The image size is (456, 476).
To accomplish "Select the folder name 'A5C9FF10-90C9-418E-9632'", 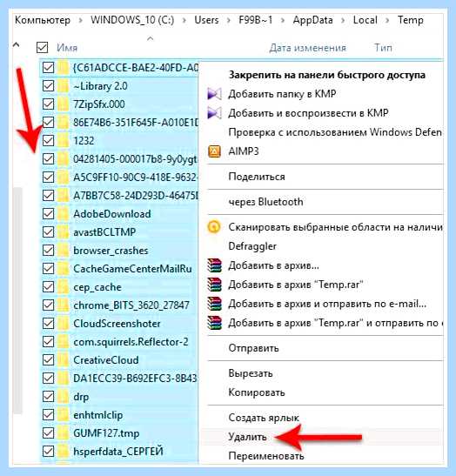I will [x=136, y=178].
